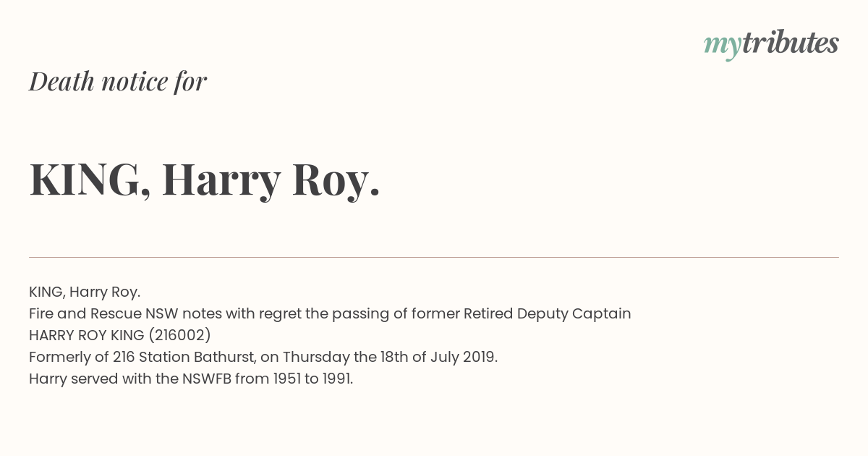Click the 'Formerly of 216 Station Bathurst' line

[263, 357]
